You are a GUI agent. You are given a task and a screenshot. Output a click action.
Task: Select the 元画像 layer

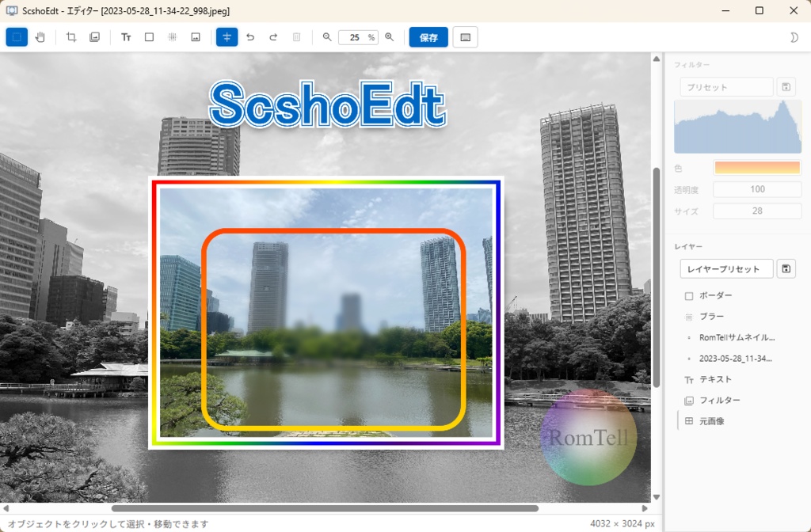tap(711, 420)
